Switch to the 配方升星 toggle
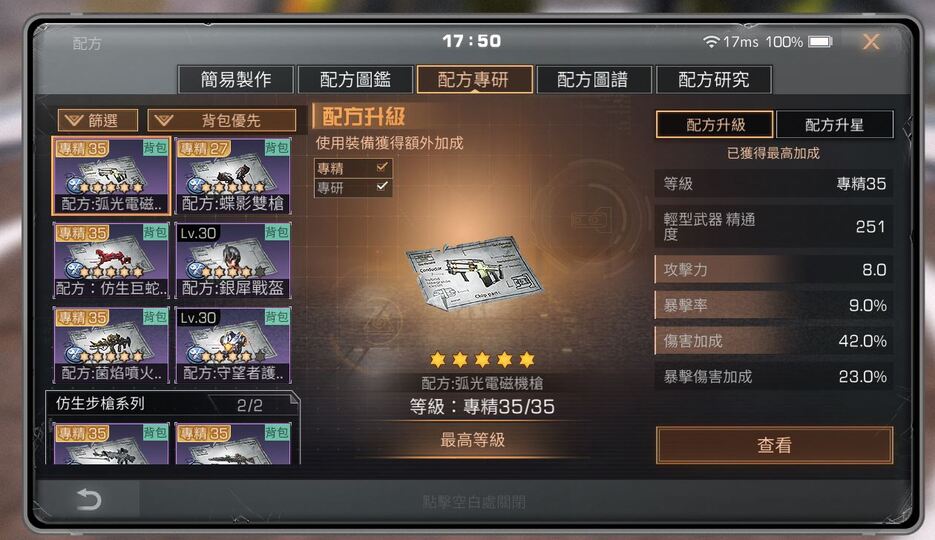Viewport: 935px width, 540px height. pyautogui.click(x=834, y=125)
